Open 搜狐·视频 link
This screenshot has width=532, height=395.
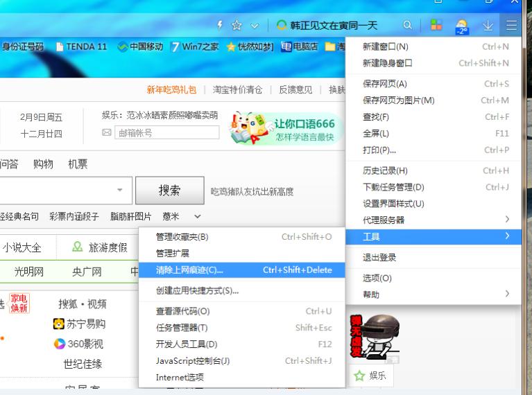[x=83, y=304]
